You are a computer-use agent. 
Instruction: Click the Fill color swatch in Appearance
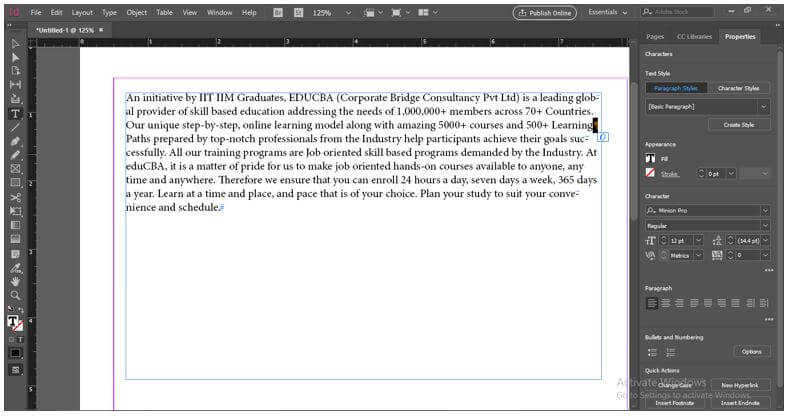(x=650, y=159)
